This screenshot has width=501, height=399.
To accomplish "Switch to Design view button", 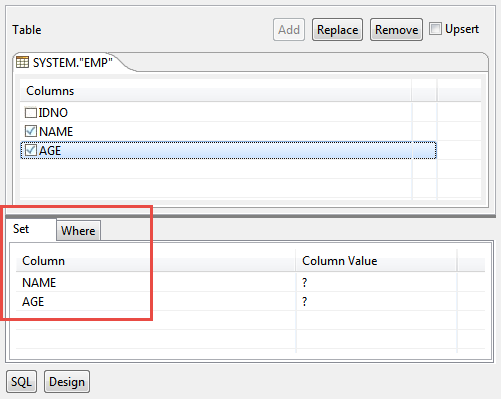I will [67, 381].
